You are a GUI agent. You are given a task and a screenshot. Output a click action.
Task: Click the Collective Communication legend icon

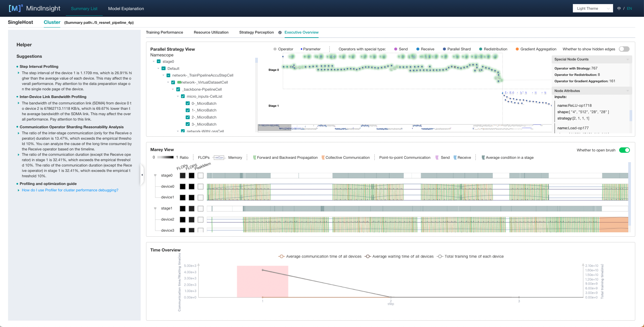(323, 157)
